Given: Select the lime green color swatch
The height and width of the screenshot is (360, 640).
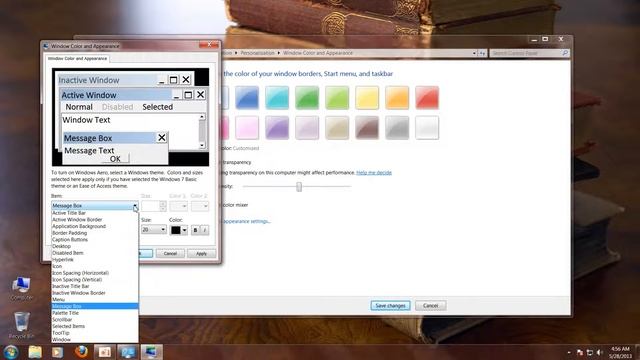Looking at the screenshot, I should click(x=337, y=98).
